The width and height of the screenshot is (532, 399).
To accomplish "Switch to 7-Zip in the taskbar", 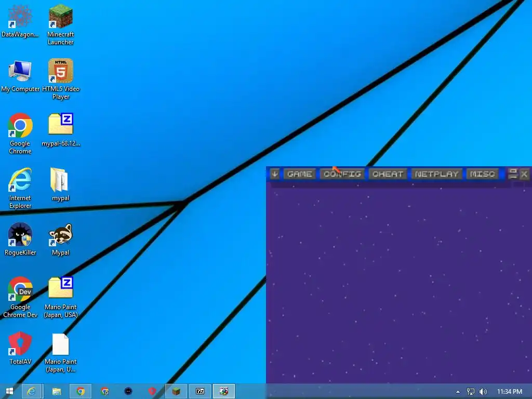I will pos(200,391).
